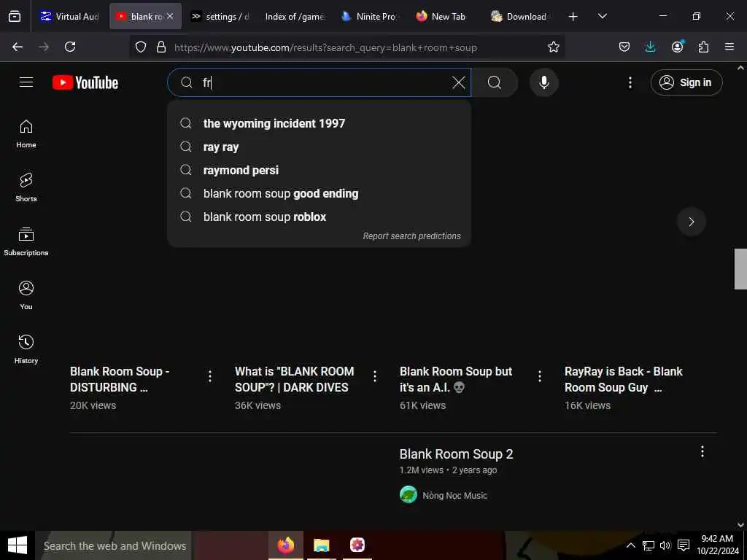Open video 'Blank Room Soup but it's an A.I.'
Screen dimensions: 747x560
coord(455,379)
